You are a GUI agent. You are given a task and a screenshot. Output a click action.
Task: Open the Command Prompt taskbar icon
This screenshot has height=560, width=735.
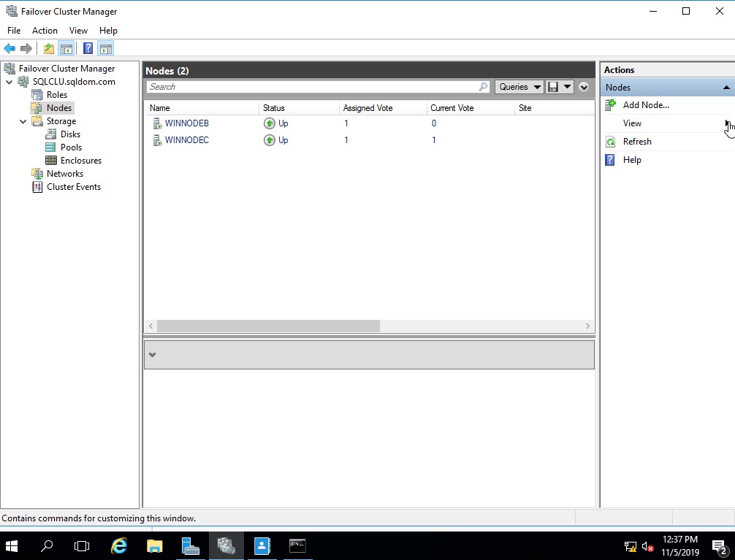[297, 546]
